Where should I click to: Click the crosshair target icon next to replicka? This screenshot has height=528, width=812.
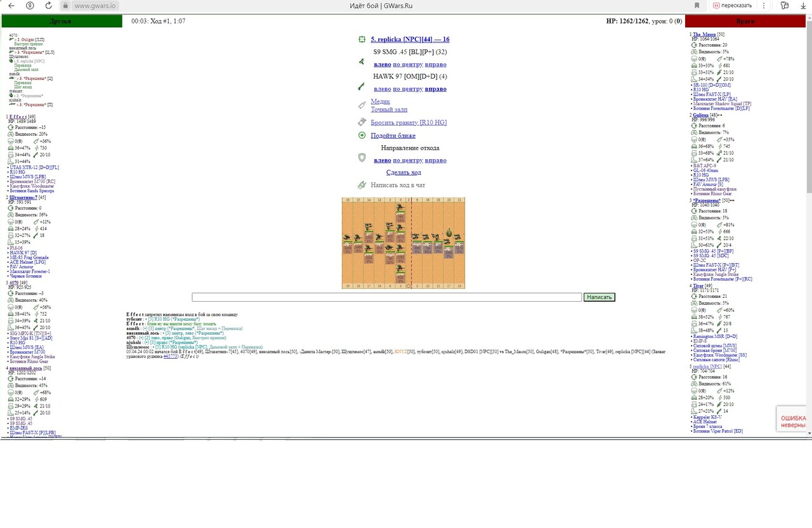coord(362,39)
